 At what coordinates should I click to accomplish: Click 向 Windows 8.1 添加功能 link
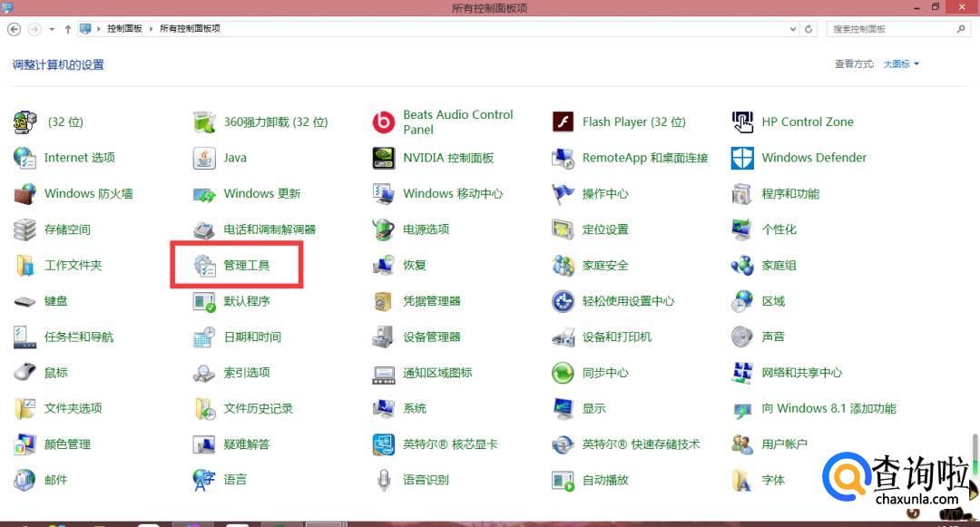coord(828,408)
